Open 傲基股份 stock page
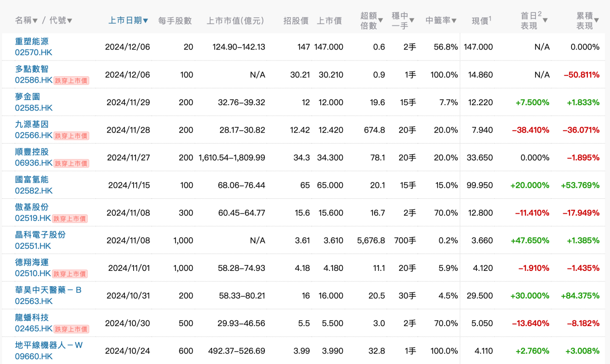This screenshot has width=610, height=364. pos(32,207)
